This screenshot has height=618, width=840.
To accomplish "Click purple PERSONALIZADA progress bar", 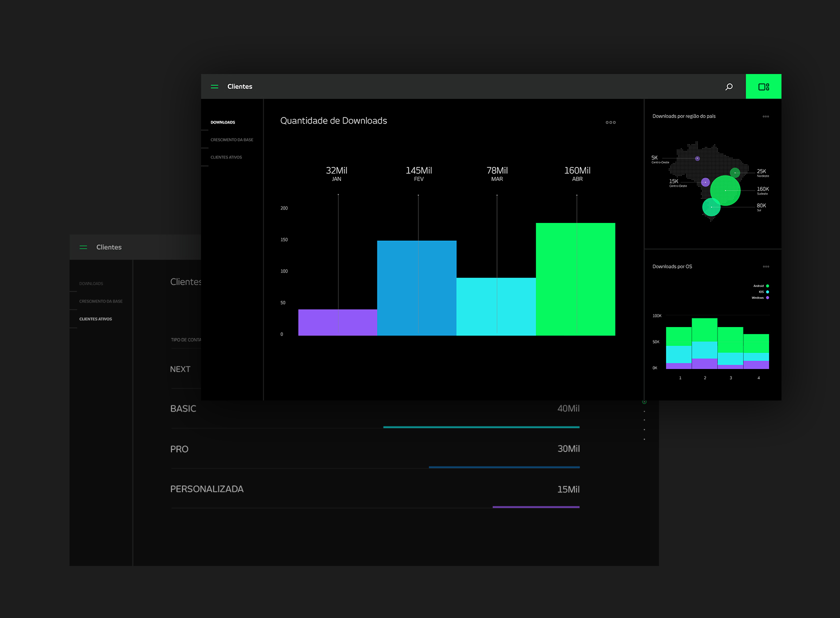I will click(536, 507).
